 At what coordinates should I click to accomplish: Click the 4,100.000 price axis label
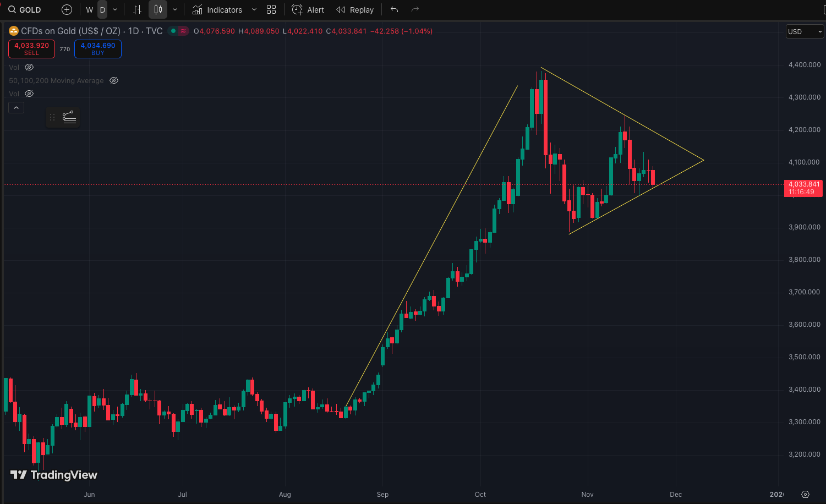[805, 162]
